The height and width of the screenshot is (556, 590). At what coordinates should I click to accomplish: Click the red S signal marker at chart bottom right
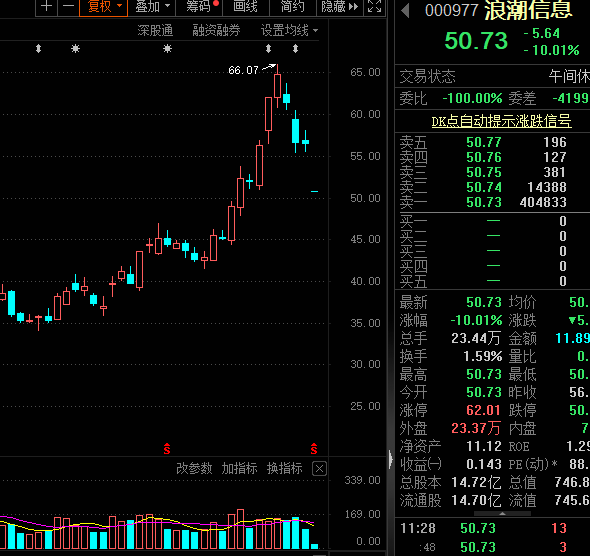pos(314,448)
